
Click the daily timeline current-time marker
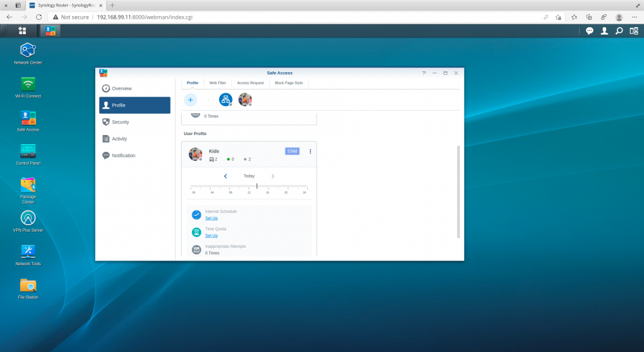click(257, 186)
